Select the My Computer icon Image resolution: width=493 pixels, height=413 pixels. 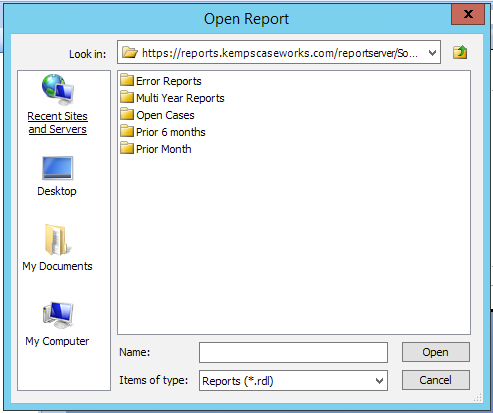(58, 315)
